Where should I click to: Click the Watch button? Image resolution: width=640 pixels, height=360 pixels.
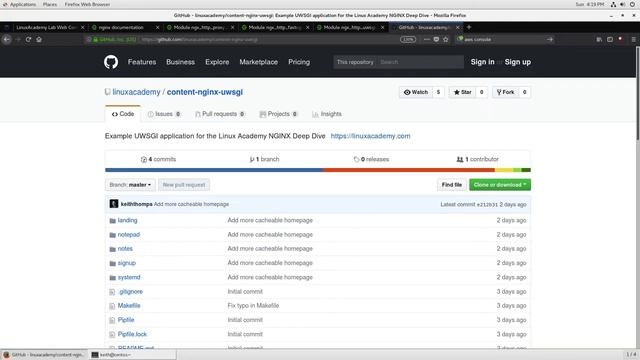point(416,92)
